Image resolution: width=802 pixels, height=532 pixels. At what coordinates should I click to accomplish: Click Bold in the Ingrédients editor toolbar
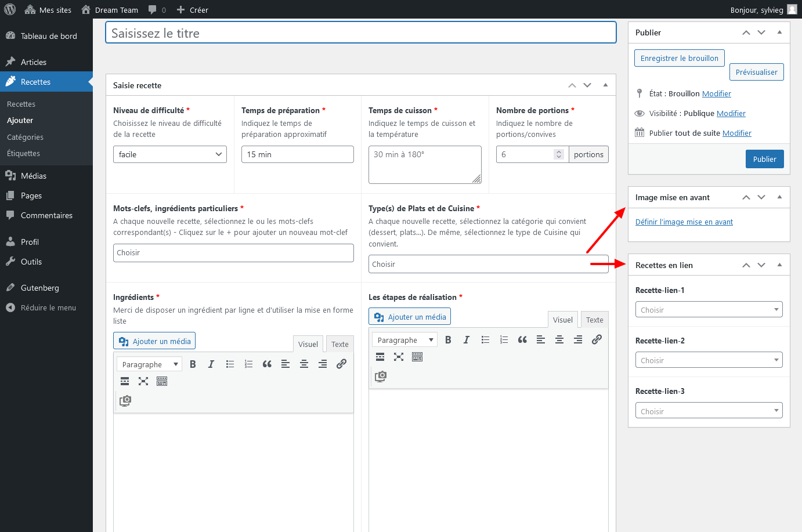193,364
